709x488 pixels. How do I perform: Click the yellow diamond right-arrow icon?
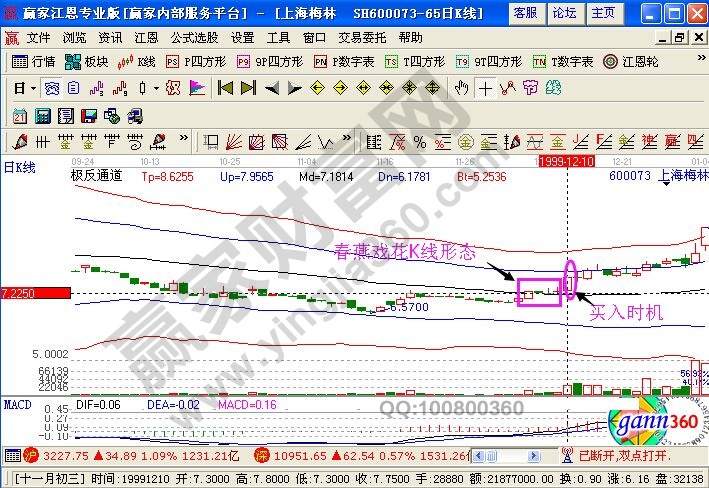click(x=340, y=88)
